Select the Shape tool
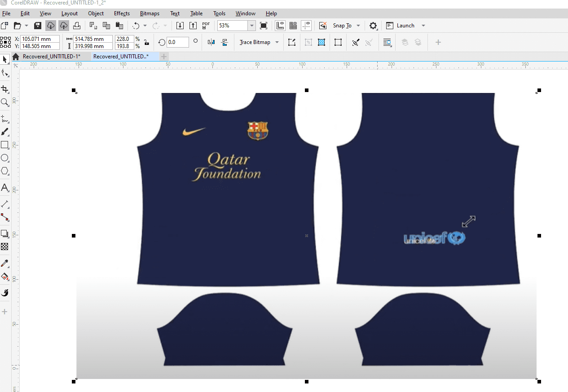The width and height of the screenshot is (568, 392). click(x=5, y=73)
